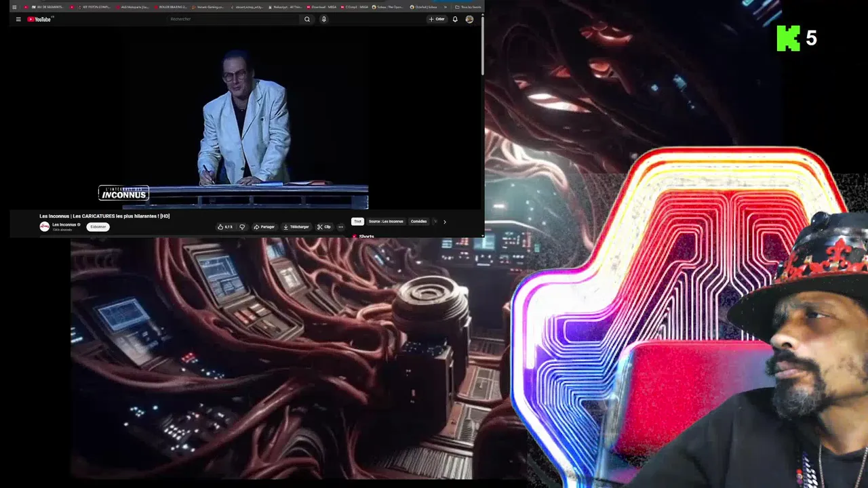Create a clip with the Clip button

(x=324, y=227)
